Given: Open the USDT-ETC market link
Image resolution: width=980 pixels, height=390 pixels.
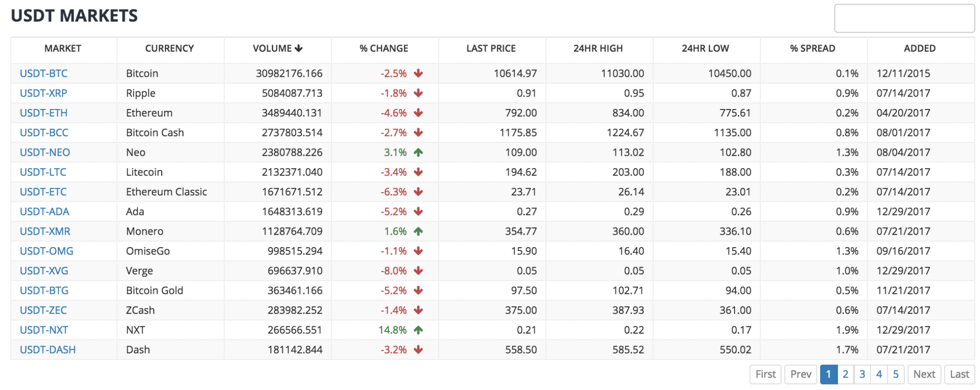Looking at the screenshot, I should pyautogui.click(x=43, y=192).
